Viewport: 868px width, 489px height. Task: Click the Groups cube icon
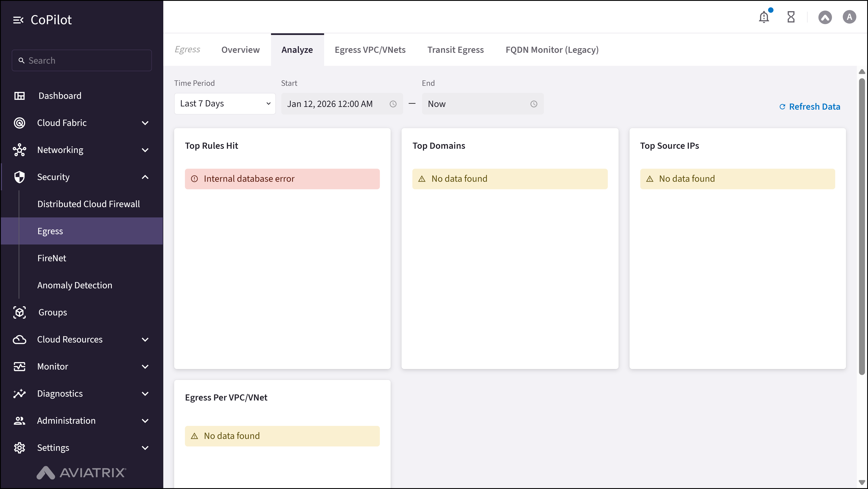pos(20,312)
